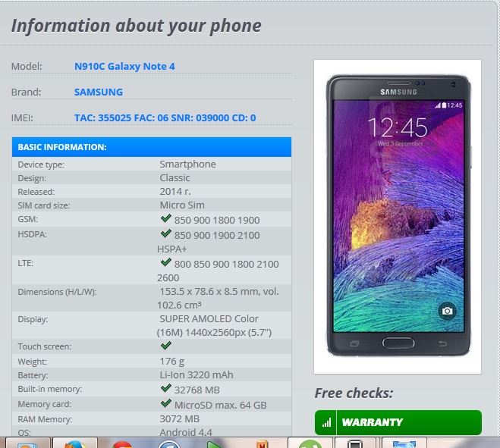Open the Galaxy Note 4 phone picture

398,217
